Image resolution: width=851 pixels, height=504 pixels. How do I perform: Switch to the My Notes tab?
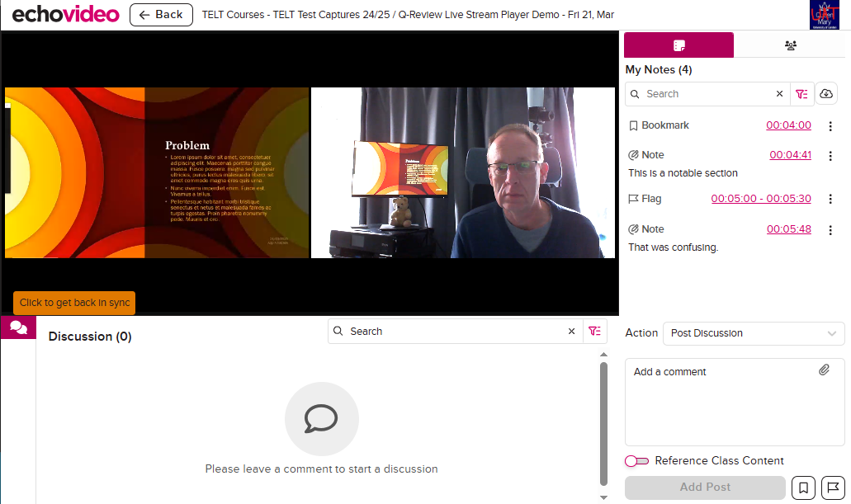click(x=678, y=45)
